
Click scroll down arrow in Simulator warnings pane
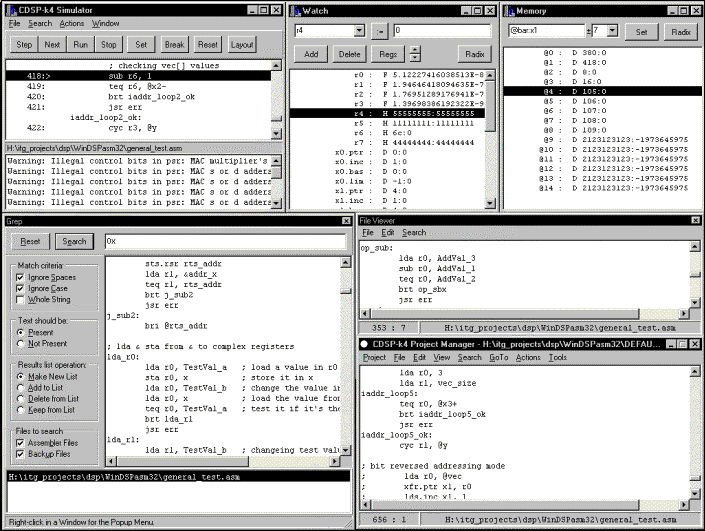coord(277,203)
